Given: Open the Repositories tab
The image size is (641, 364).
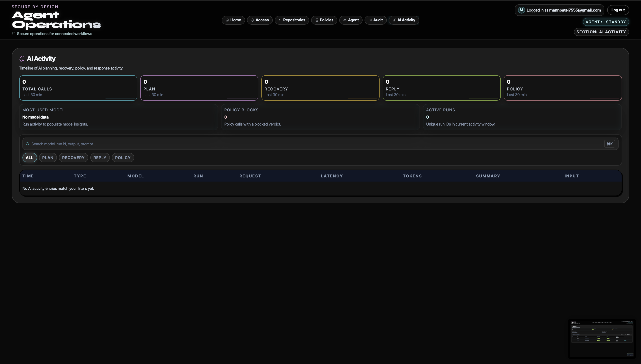Looking at the screenshot, I should (294, 20).
